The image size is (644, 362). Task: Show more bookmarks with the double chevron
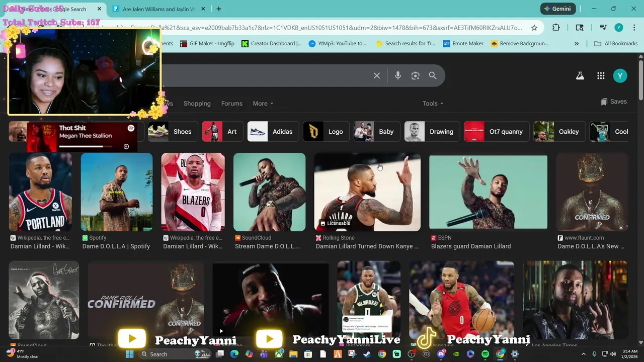click(577, 44)
